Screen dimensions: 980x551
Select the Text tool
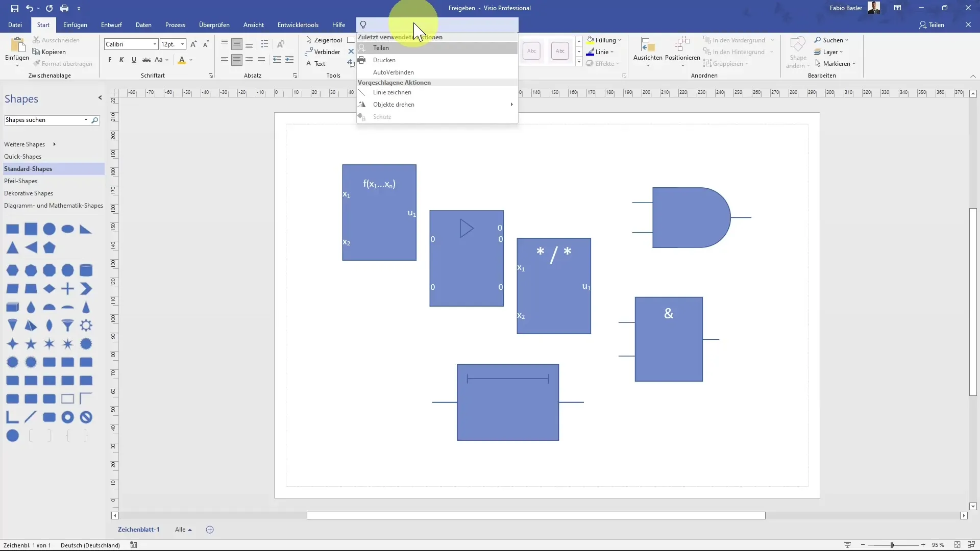click(x=315, y=63)
